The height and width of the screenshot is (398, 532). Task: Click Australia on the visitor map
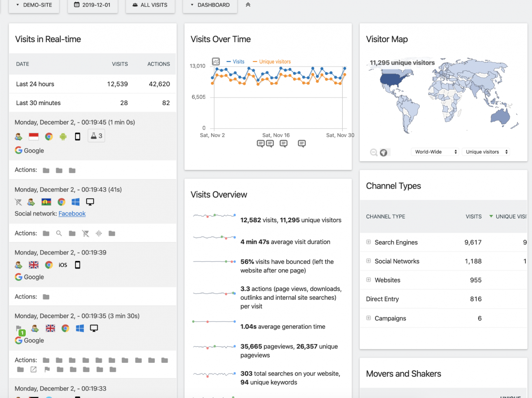(501, 116)
